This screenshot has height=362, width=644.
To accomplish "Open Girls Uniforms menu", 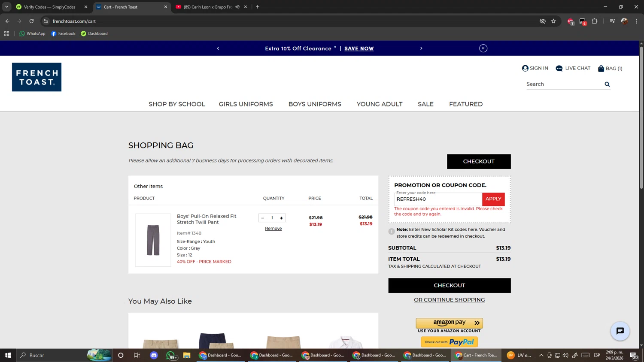I will pos(246,104).
